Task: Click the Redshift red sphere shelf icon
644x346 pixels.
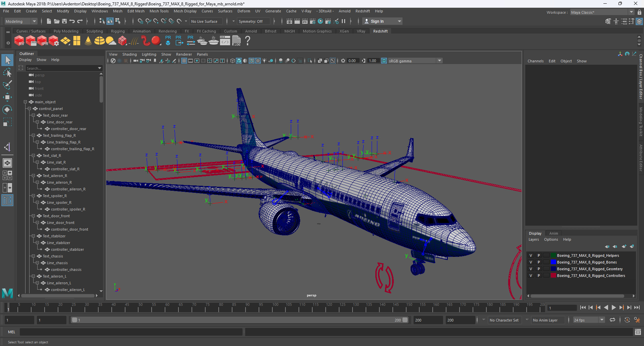Action: (x=156, y=41)
